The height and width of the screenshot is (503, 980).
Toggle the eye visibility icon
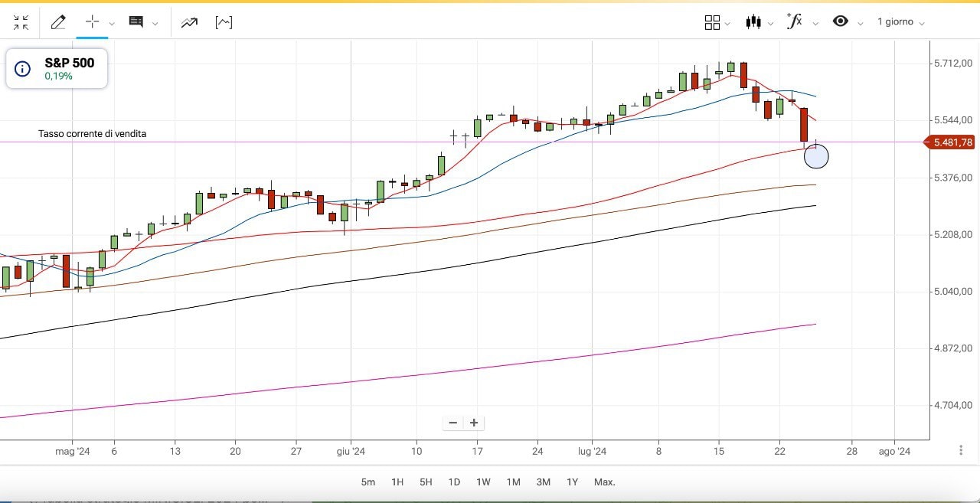click(841, 21)
